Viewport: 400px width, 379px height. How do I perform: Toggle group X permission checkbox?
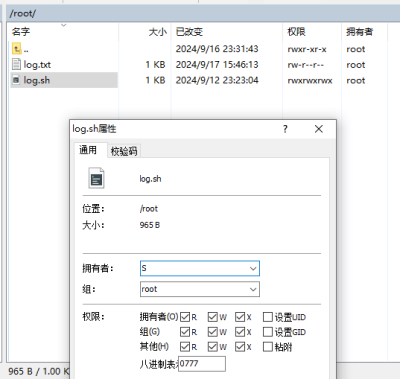coord(240,332)
